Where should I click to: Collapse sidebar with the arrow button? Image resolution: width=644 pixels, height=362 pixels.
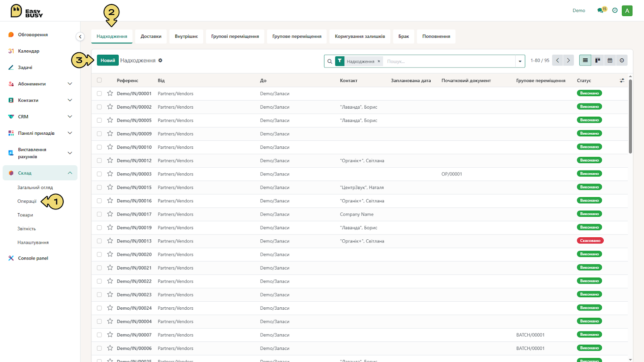(80, 37)
